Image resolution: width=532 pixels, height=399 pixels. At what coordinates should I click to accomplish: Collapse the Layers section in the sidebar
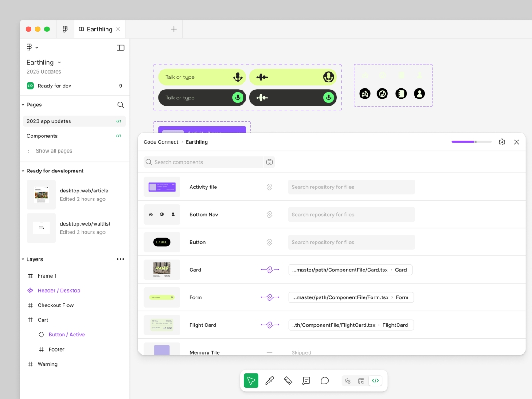pos(23,259)
